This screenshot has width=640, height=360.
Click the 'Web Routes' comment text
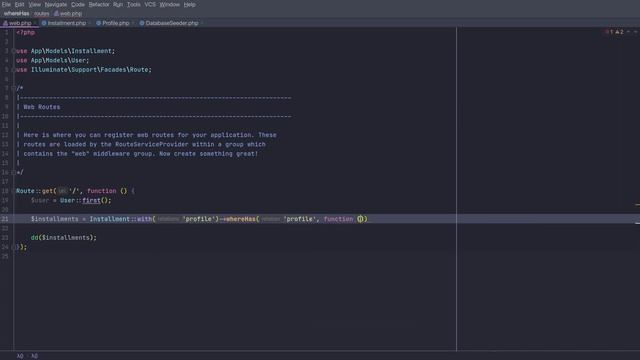[x=42, y=107]
